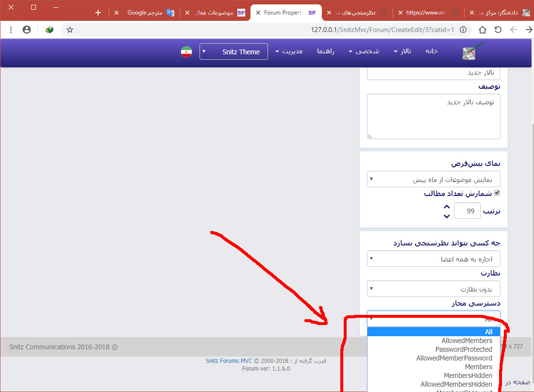Screen dimensions: 534x392
Task: Open the Chrome profile avatar icon
Action: (27, 30)
